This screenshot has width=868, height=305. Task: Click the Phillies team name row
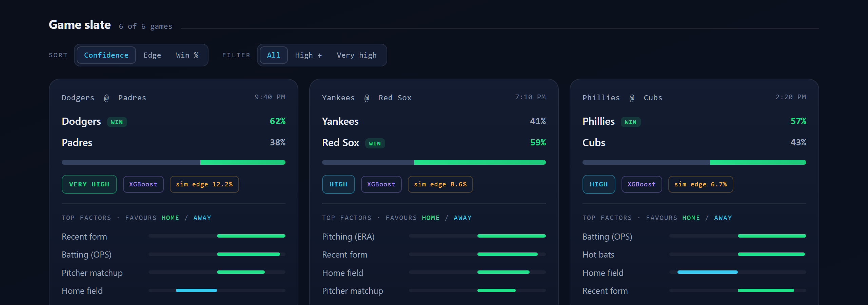coord(694,121)
